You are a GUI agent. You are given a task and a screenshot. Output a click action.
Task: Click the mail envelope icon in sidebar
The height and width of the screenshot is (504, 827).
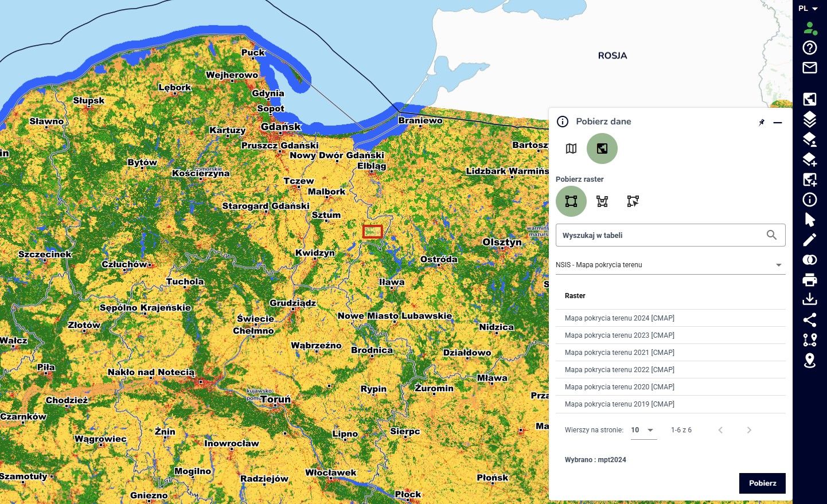(809, 68)
